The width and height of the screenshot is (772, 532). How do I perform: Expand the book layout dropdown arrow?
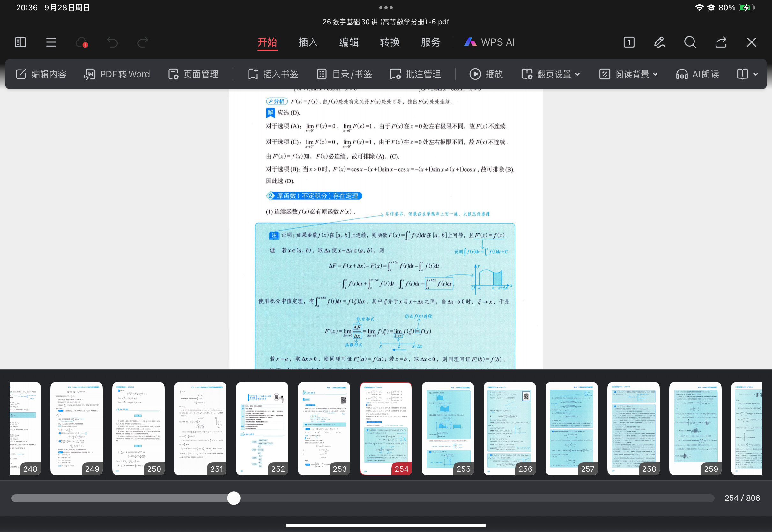756,74
